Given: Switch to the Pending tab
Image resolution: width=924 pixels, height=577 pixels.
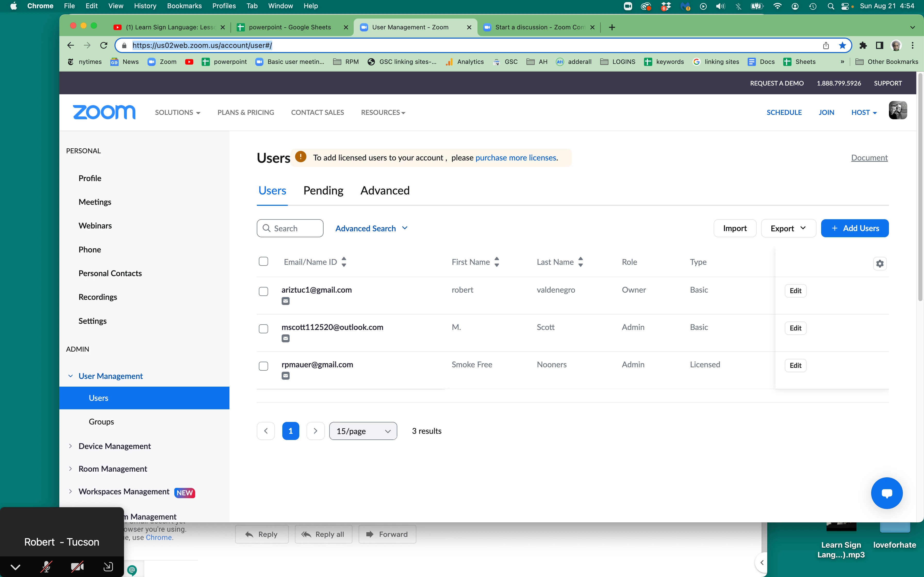Looking at the screenshot, I should (x=323, y=190).
